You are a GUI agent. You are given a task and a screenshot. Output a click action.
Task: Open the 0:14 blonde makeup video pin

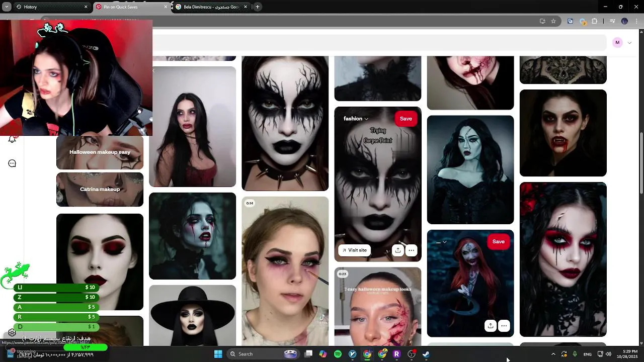[285, 271]
